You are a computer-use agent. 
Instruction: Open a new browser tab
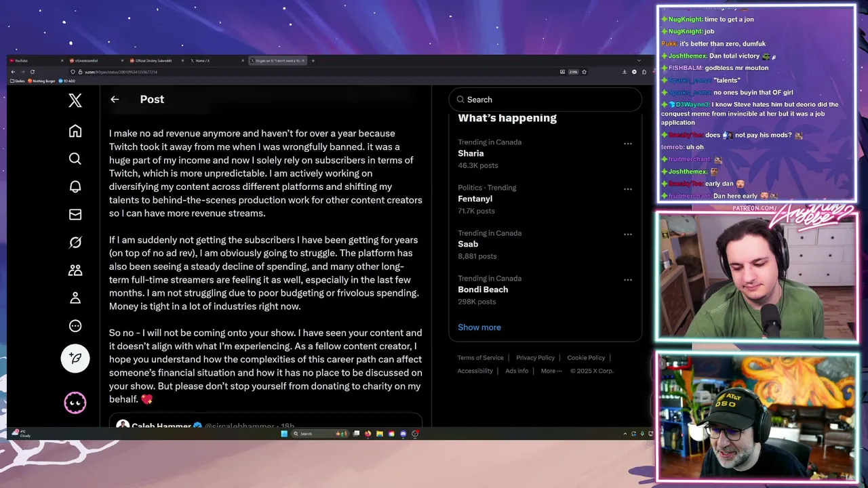pos(313,60)
